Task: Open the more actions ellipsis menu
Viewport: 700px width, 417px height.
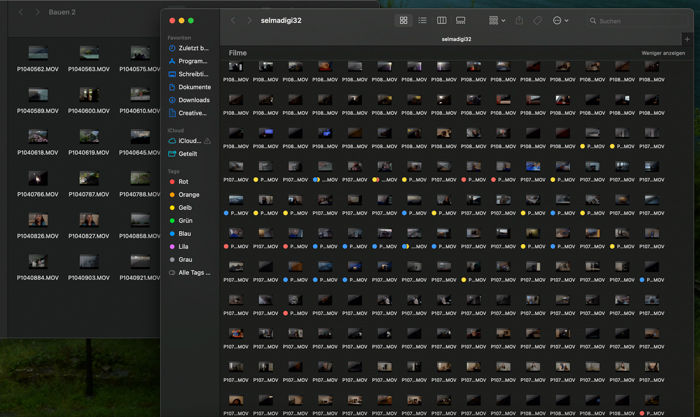Action: [560, 20]
